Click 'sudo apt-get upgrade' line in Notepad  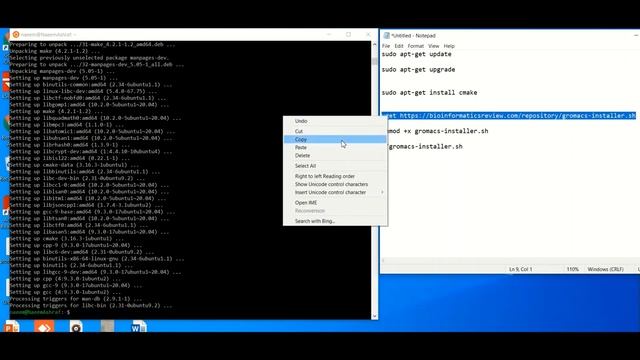418,69
